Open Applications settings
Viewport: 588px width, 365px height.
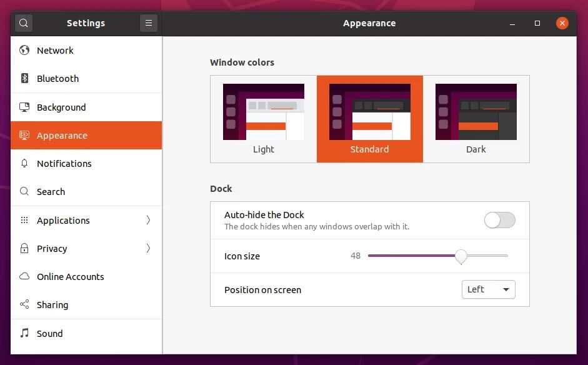pyautogui.click(x=86, y=220)
